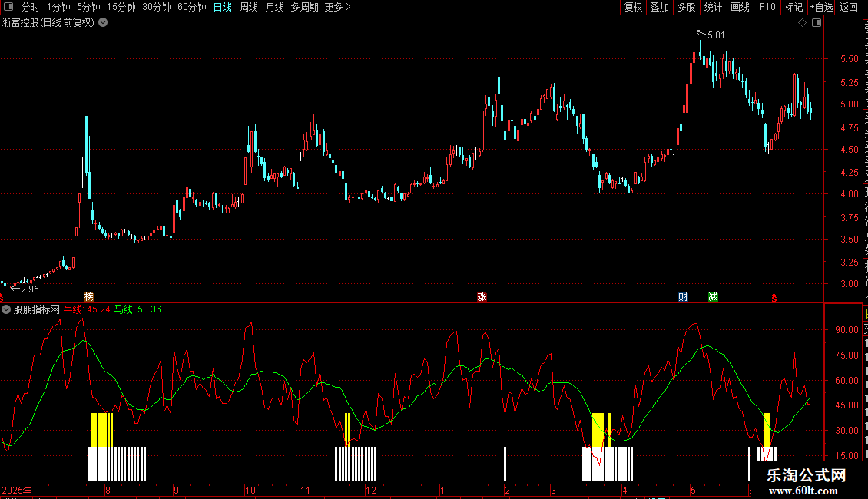Click the 马线: 50.36 readout
The height and width of the screenshot is (499, 868).
(x=137, y=310)
